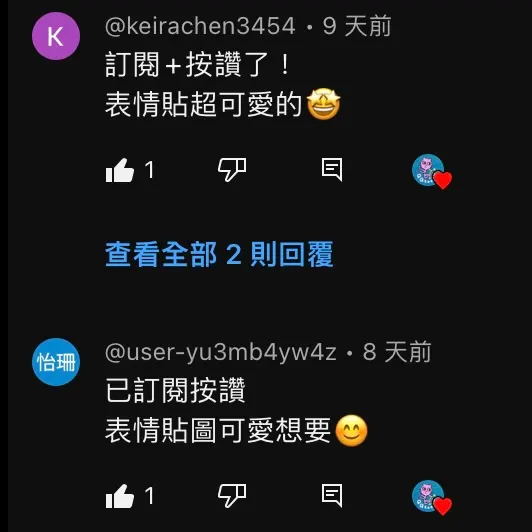Dislike the comment by @user-yu3mb4yw4z
532x532 pixels.
pos(232,496)
